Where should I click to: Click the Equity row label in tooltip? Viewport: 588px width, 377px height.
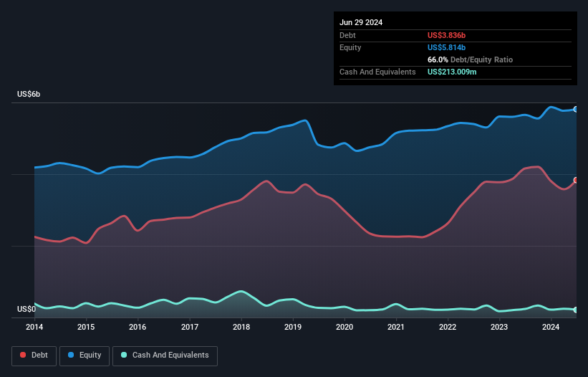pos(350,47)
